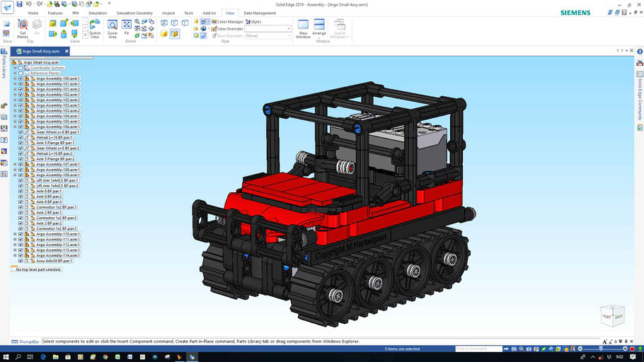This screenshot has width=644, height=362.
Task: Select the shaded yellow cube view style
Action: click(164, 34)
